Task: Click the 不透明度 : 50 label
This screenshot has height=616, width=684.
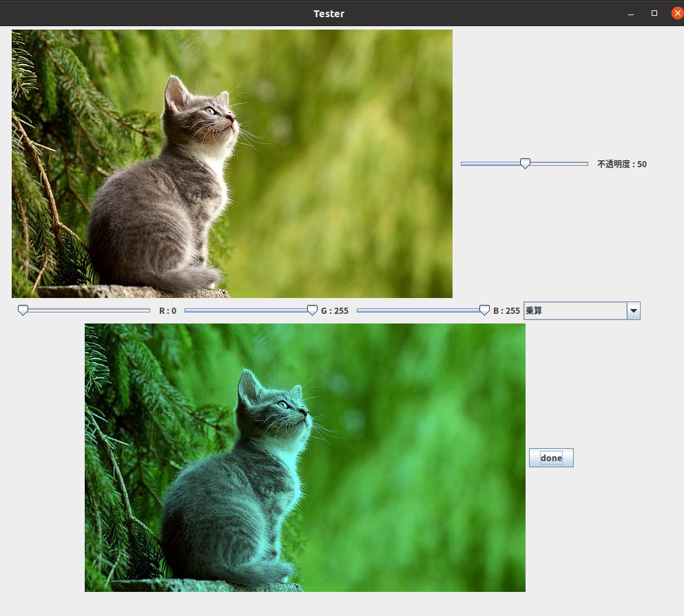Action: [x=621, y=164]
